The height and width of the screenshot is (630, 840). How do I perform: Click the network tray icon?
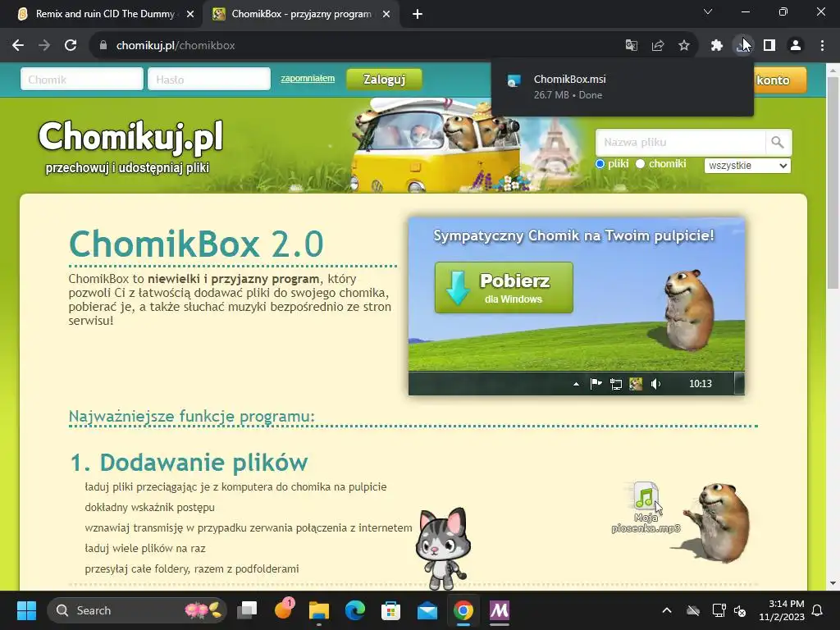coord(719,610)
